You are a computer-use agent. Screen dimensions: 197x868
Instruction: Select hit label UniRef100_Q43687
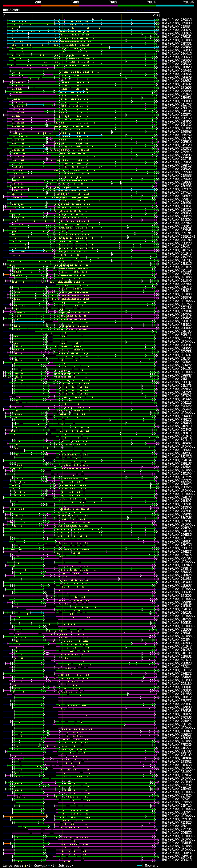[x=177, y=81]
